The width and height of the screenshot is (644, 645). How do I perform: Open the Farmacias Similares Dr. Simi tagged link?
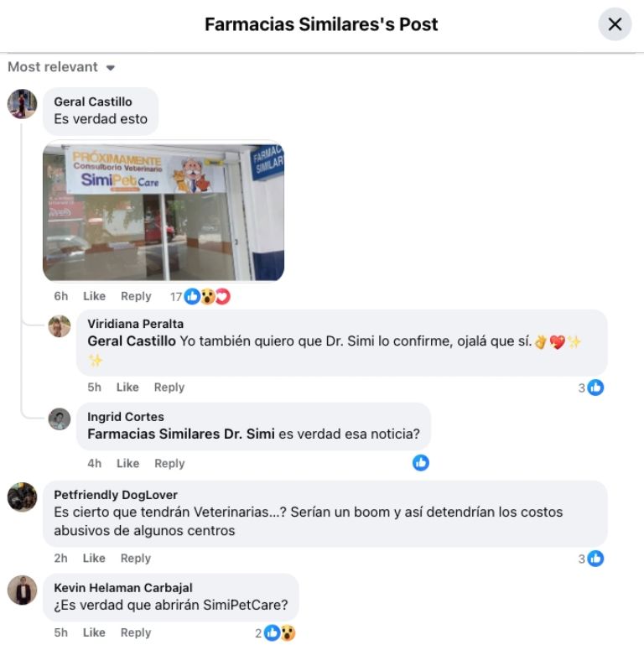click(x=181, y=434)
